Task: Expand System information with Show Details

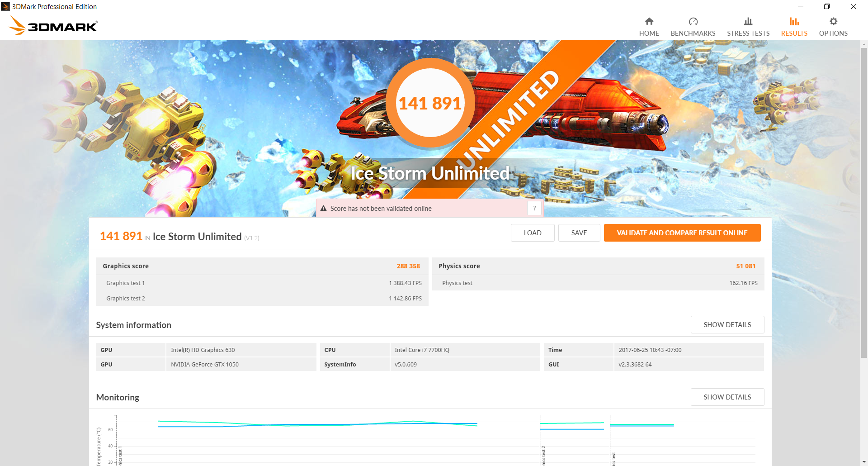Action: pos(727,325)
